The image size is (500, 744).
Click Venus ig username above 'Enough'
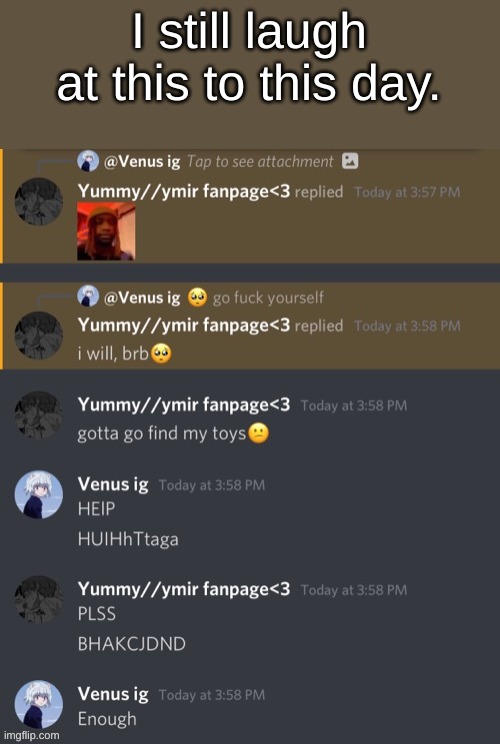[x=113, y=694]
